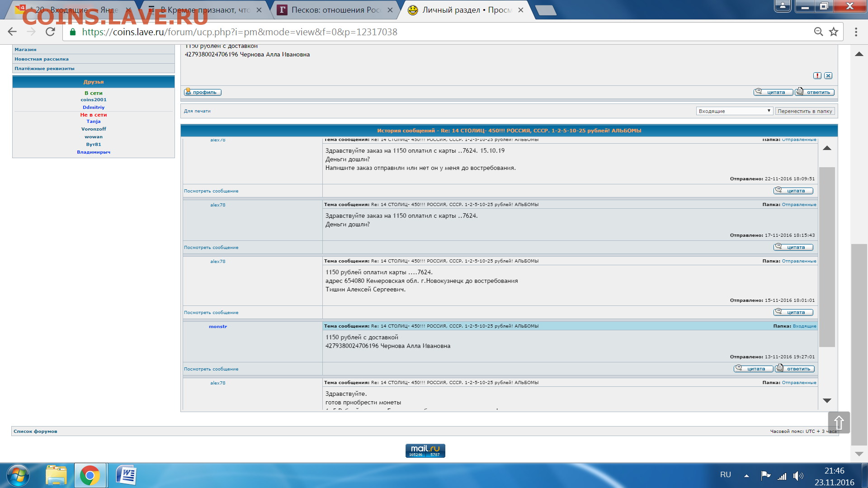Show hidden system tray icons
Screen dimensions: 868x488
[x=747, y=476]
